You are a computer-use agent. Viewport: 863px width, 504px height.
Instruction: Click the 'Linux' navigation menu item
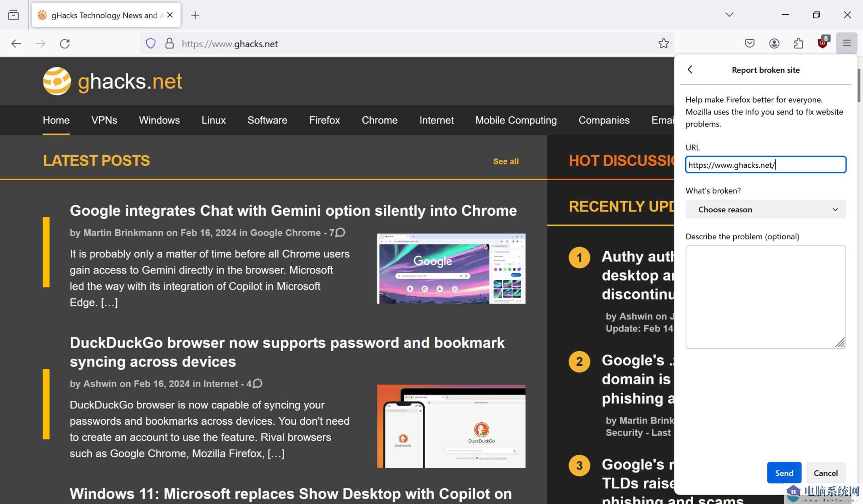[x=214, y=120]
